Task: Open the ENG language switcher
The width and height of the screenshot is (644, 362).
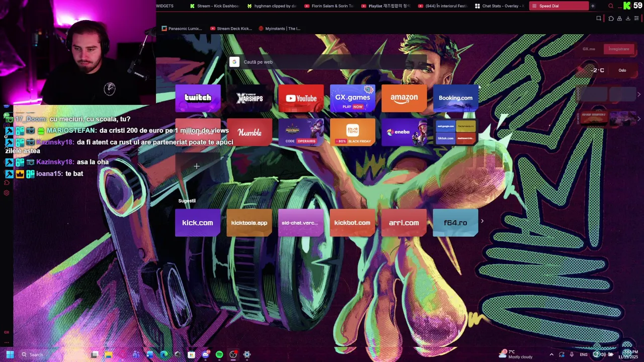Action: tap(584, 354)
